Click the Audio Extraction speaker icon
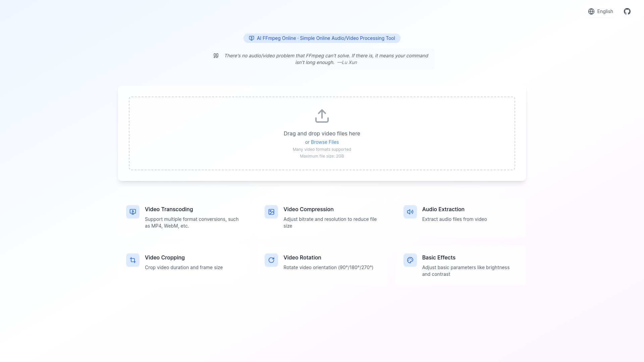This screenshot has height=362, width=644. coord(410,212)
